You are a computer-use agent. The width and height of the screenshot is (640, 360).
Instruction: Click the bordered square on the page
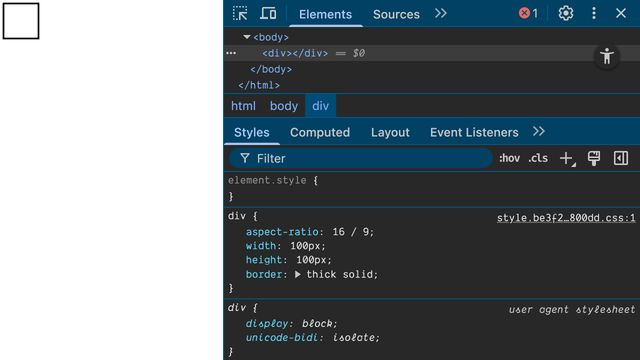(x=21, y=21)
